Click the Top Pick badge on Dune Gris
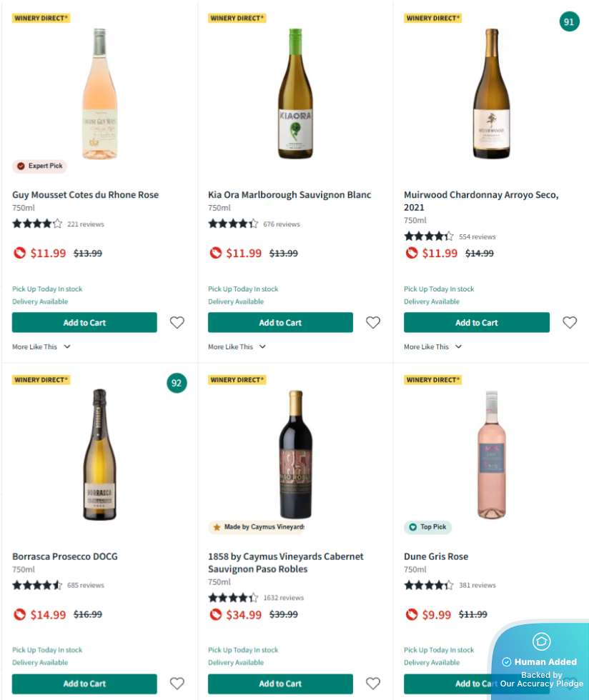589x700 pixels. [427, 527]
